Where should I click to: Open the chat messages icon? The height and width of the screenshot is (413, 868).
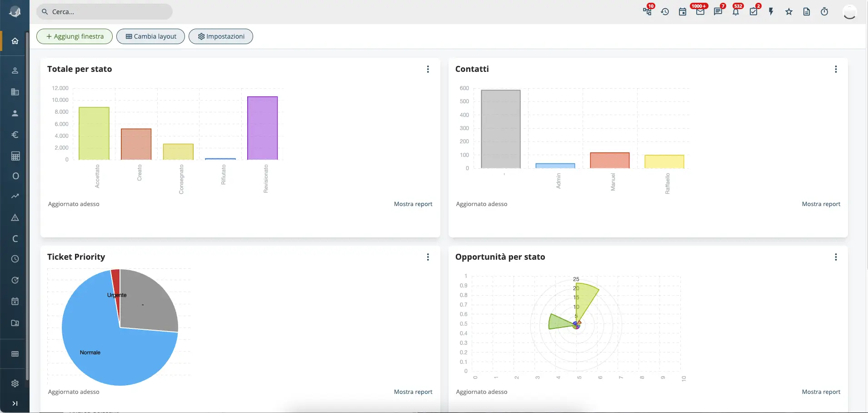[718, 12]
